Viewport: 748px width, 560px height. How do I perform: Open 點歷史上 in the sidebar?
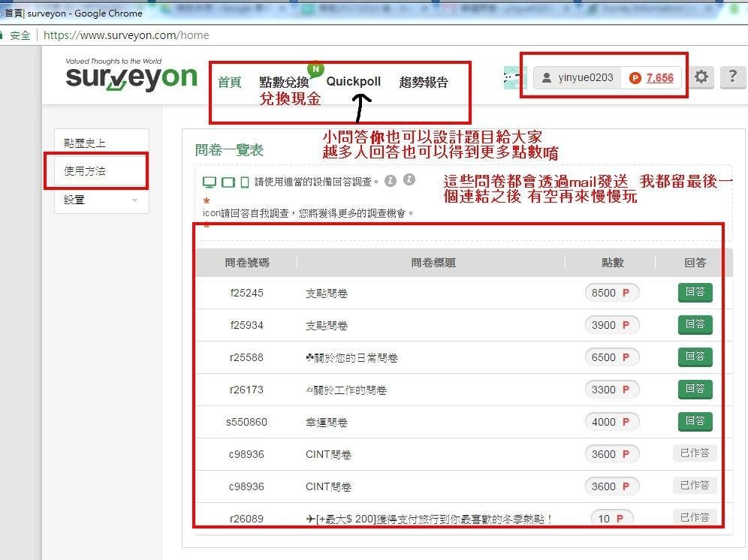point(101,143)
